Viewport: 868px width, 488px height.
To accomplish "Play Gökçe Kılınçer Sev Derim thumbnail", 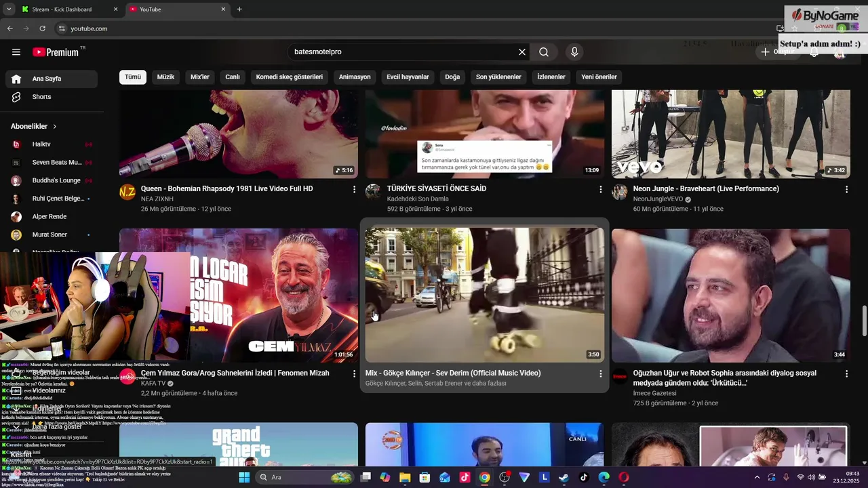I will 484,295.
